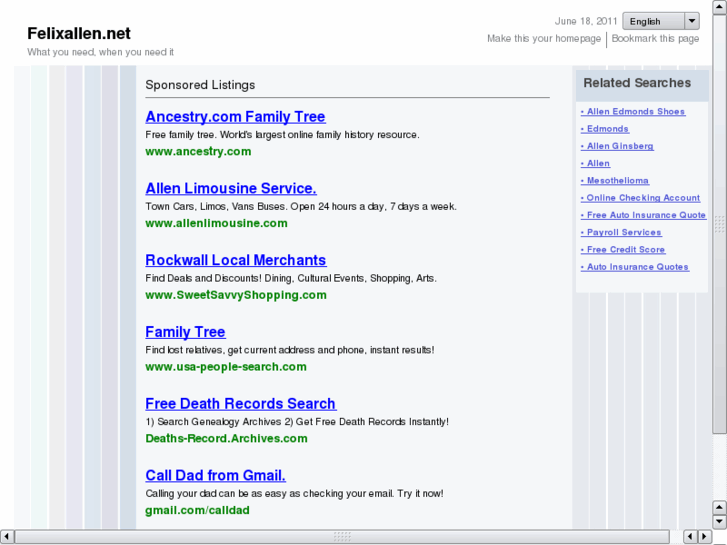The height and width of the screenshot is (545, 727).
Task: Visit gmail.com/calldad URL
Action: pos(197,510)
